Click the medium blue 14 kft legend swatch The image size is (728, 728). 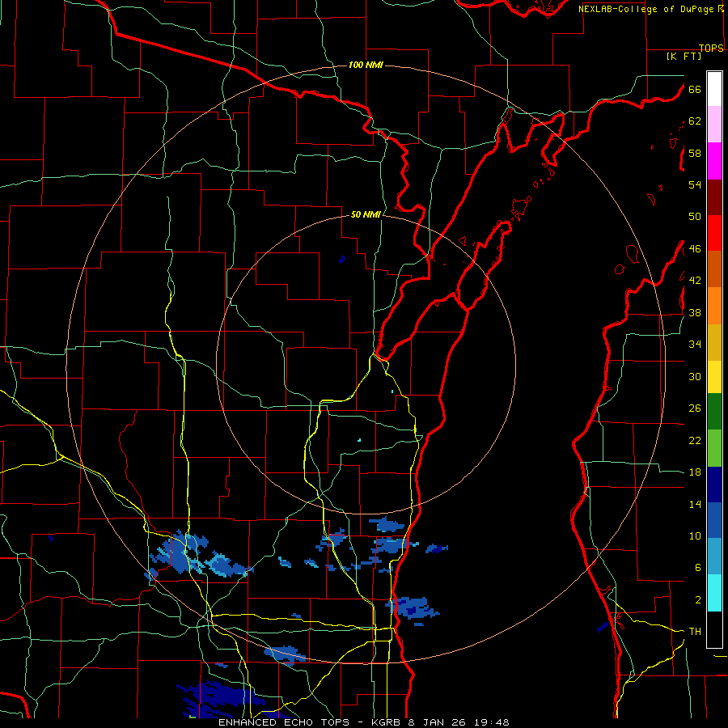(x=714, y=520)
